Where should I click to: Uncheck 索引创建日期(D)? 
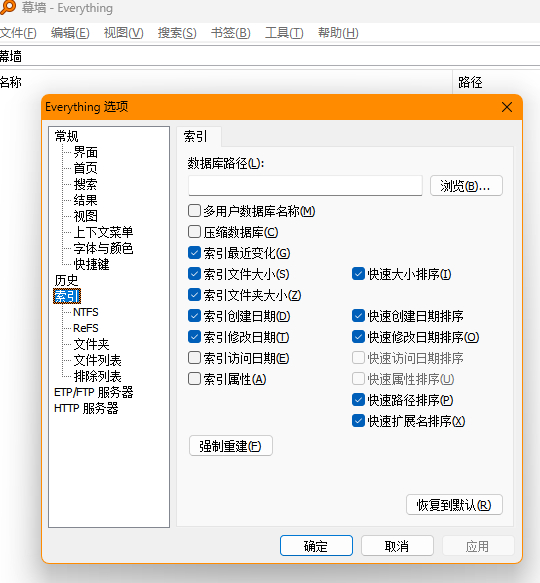(x=195, y=316)
